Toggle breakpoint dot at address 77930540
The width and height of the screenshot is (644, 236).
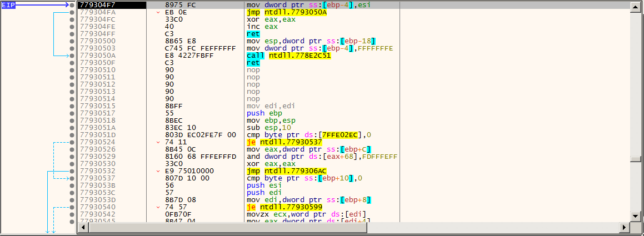pos(72,207)
